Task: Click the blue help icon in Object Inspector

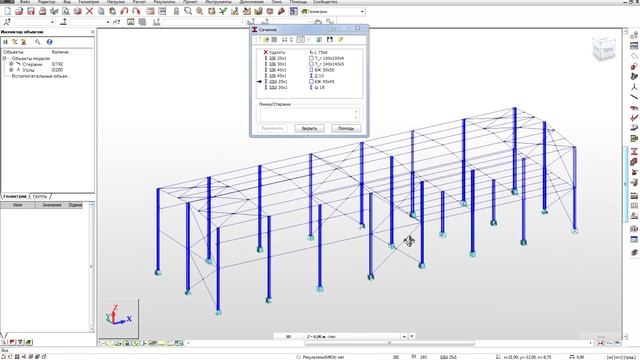Action: (49, 42)
